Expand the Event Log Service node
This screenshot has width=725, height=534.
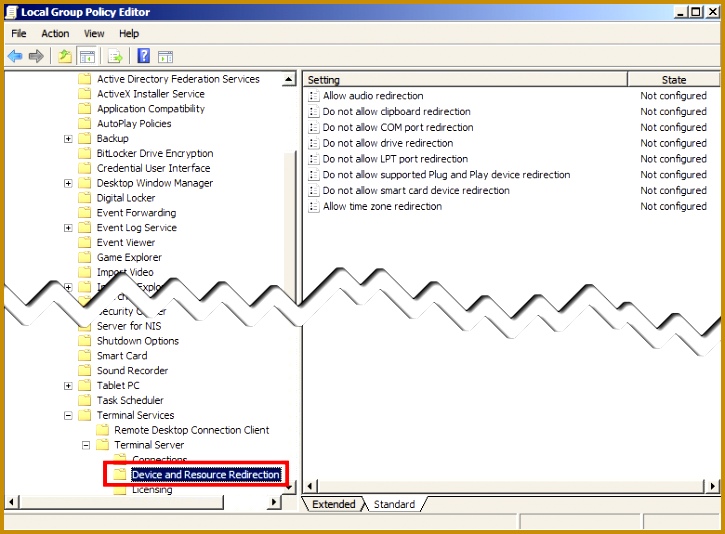click(68, 228)
